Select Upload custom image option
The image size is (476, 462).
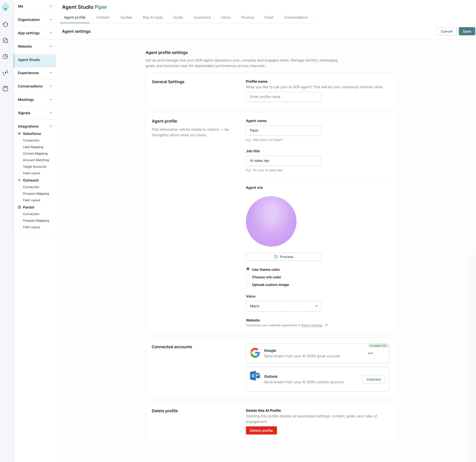tap(248, 284)
